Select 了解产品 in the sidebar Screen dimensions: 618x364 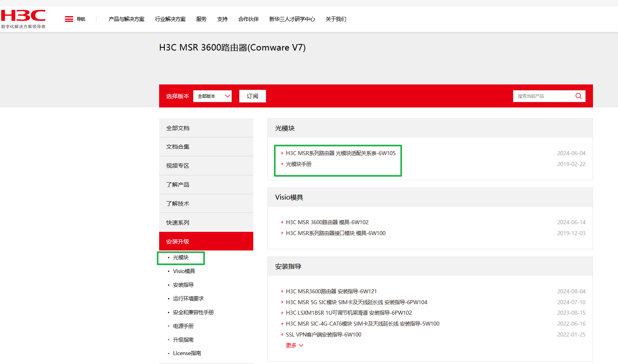tap(206, 185)
